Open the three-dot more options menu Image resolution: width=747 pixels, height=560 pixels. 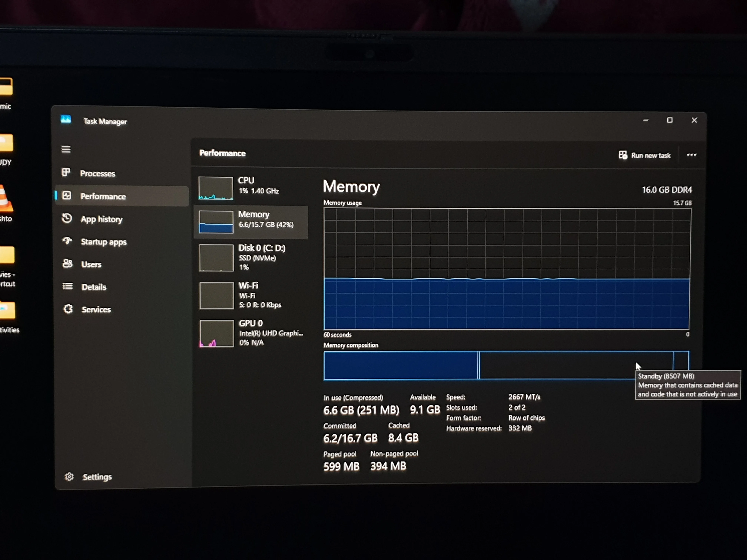point(691,155)
